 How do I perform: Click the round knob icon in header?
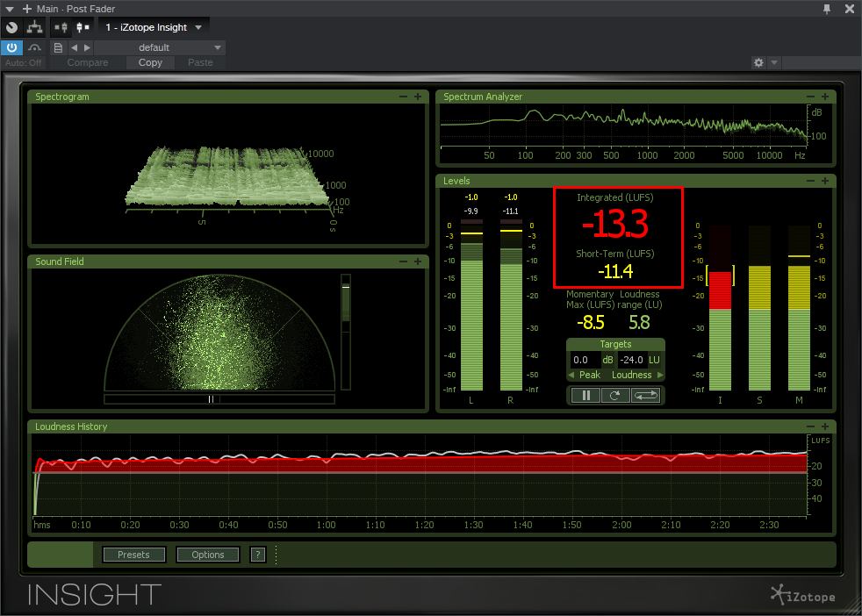(x=11, y=27)
